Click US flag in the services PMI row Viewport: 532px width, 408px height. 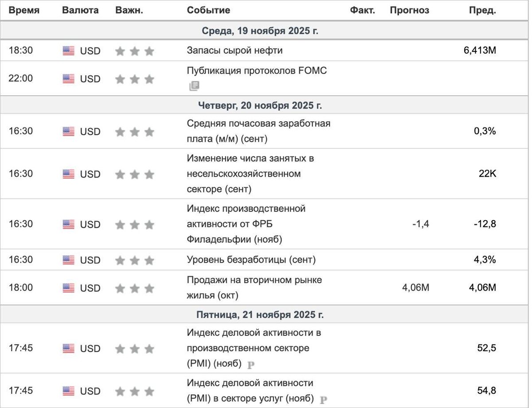coord(68,391)
